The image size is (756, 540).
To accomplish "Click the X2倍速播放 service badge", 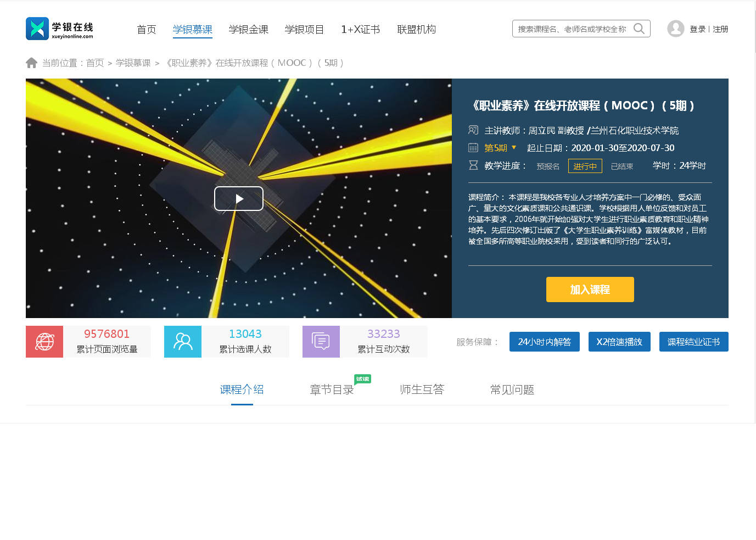I will [619, 342].
